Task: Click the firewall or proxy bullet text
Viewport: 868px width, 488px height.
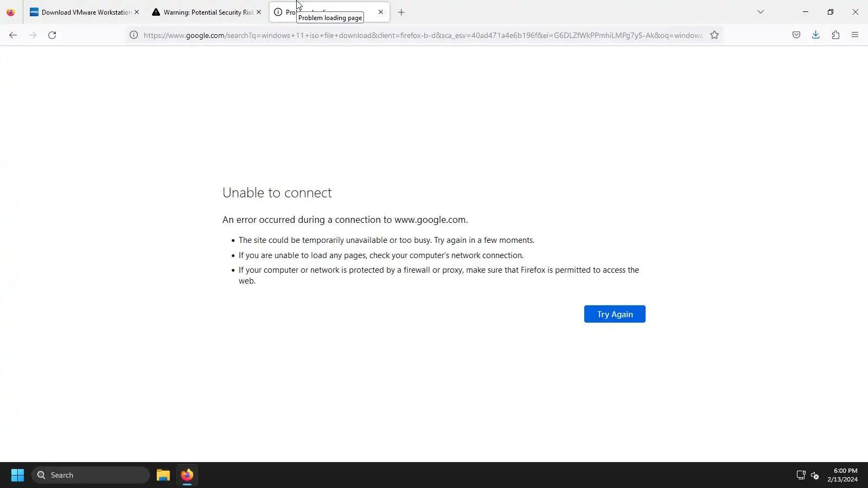Action: [439, 275]
